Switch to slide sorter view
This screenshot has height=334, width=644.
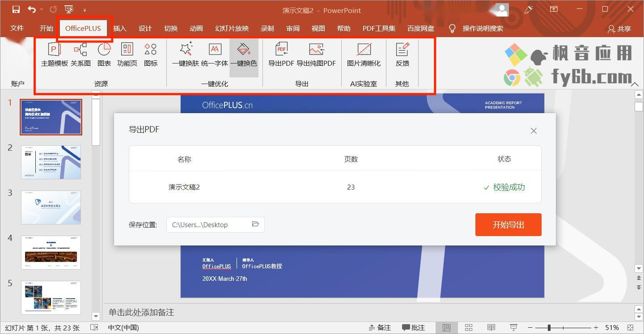469,328
